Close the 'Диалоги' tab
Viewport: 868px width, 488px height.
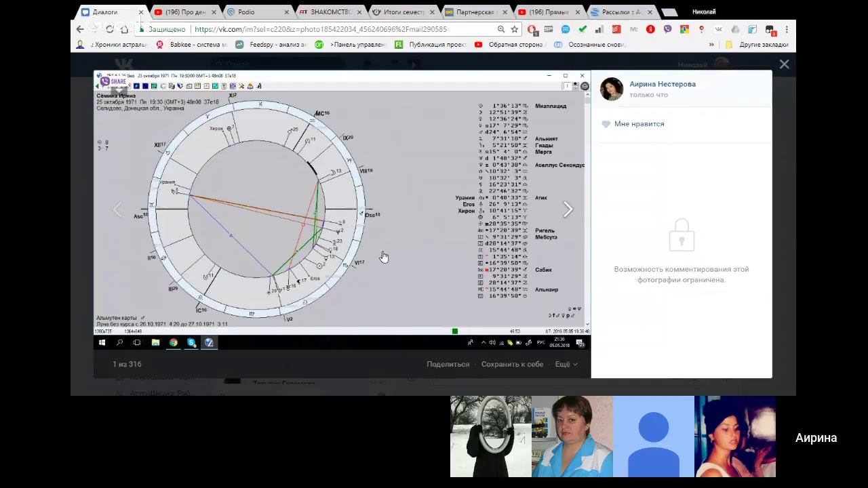coord(141,12)
